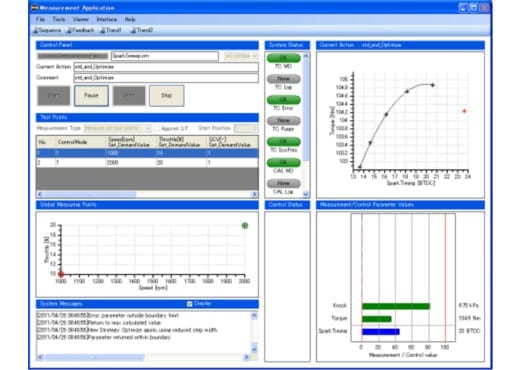Open the Trend1 toolbar view
The width and height of the screenshot is (520, 370).
(111, 30)
